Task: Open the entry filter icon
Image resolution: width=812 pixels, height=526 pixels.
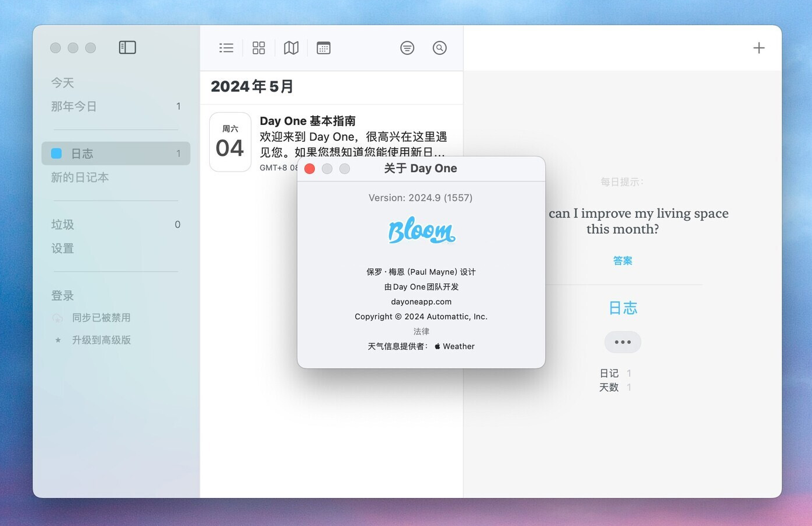Action: tap(407, 48)
